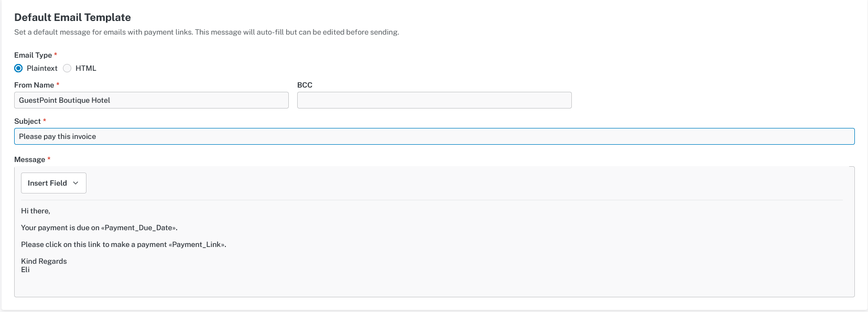Click the 'From Name' label
868x312 pixels.
pos(34,85)
